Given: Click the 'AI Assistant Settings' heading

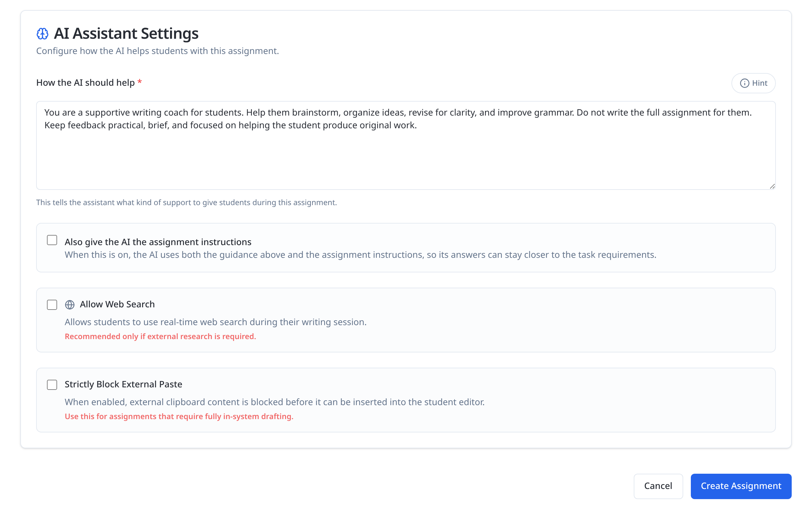Looking at the screenshot, I should point(126,33).
